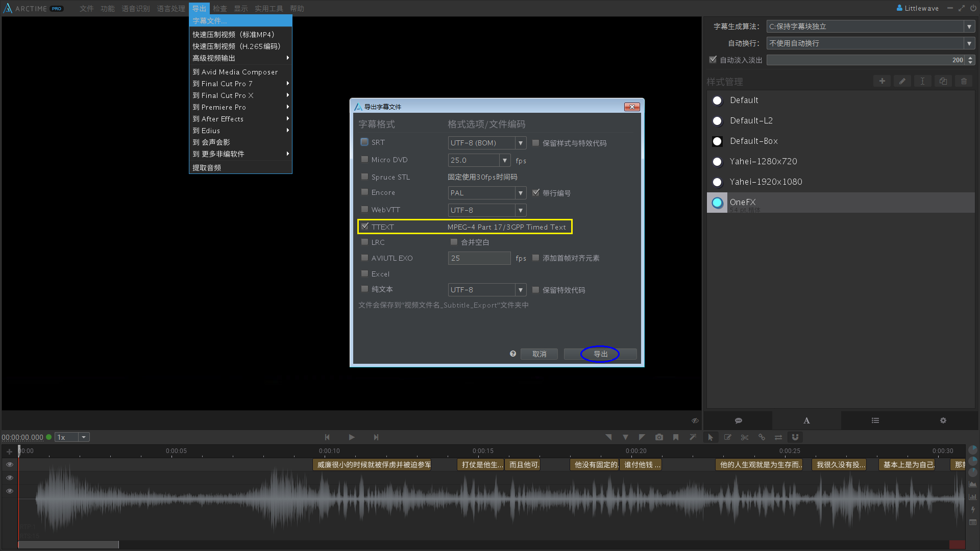Open the Littlewave user account
The height and width of the screenshot is (551, 980).
(x=917, y=8)
